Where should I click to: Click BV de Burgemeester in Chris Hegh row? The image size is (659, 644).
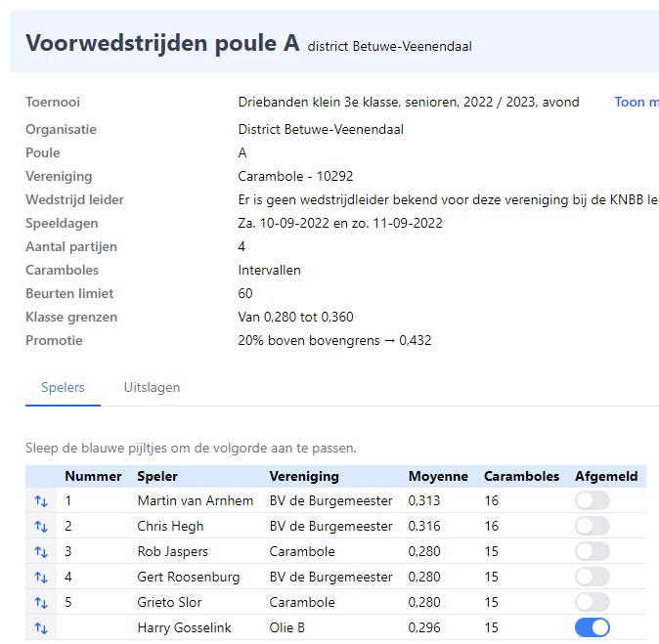click(x=330, y=527)
